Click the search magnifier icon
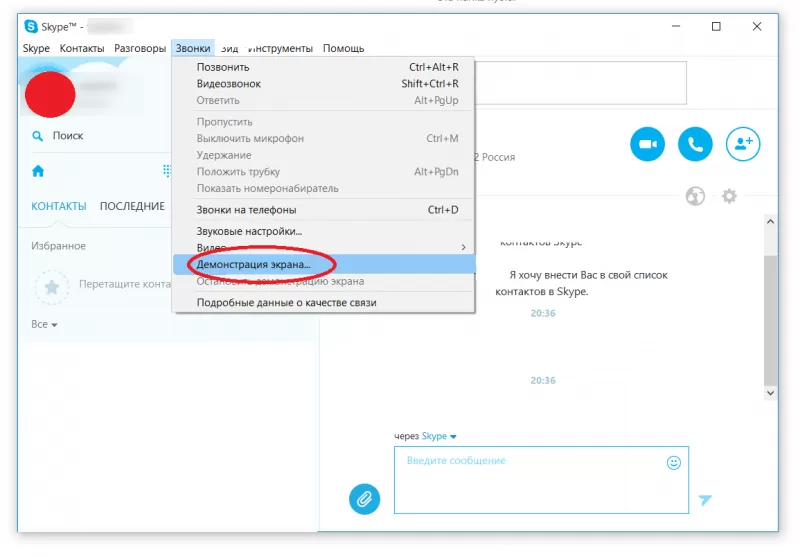 [37, 136]
